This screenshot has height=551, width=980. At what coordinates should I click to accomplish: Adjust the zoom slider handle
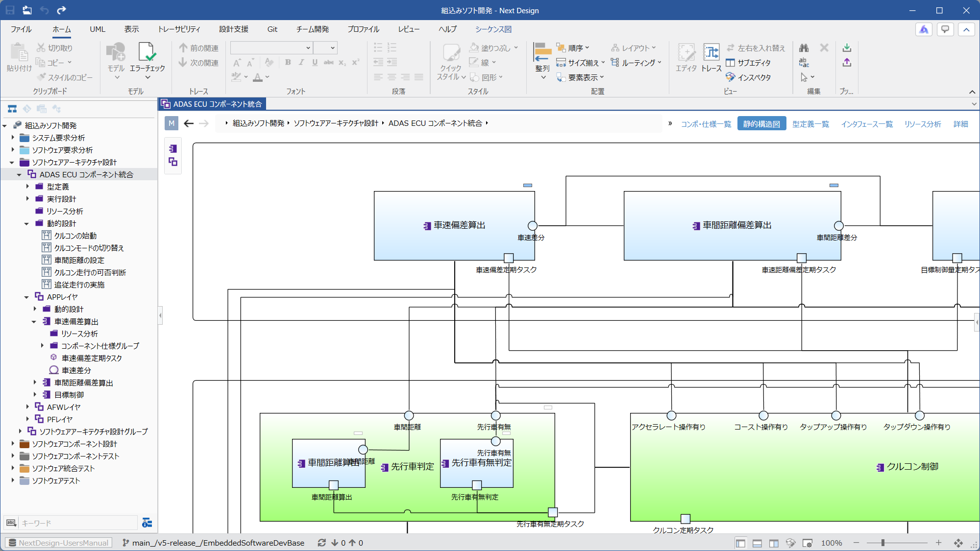point(882,543)
